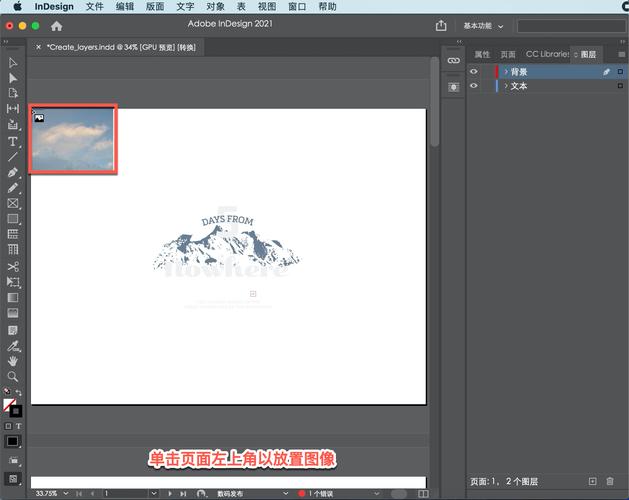Select the Gradient Feather tool
Viewport: 629px width, 500px height.
(13, 313)
